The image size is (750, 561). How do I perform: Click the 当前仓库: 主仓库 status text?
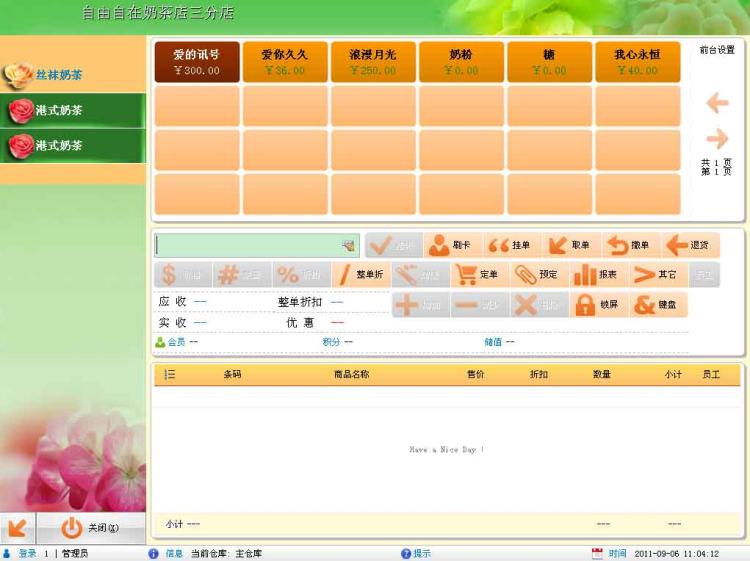point(226,553)
